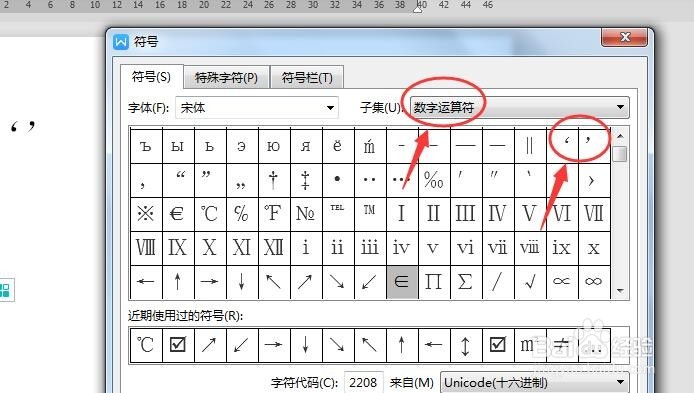
Task: Switch to the 符号(S) tab
Action: pyautogui.click(x=151, y=77)
